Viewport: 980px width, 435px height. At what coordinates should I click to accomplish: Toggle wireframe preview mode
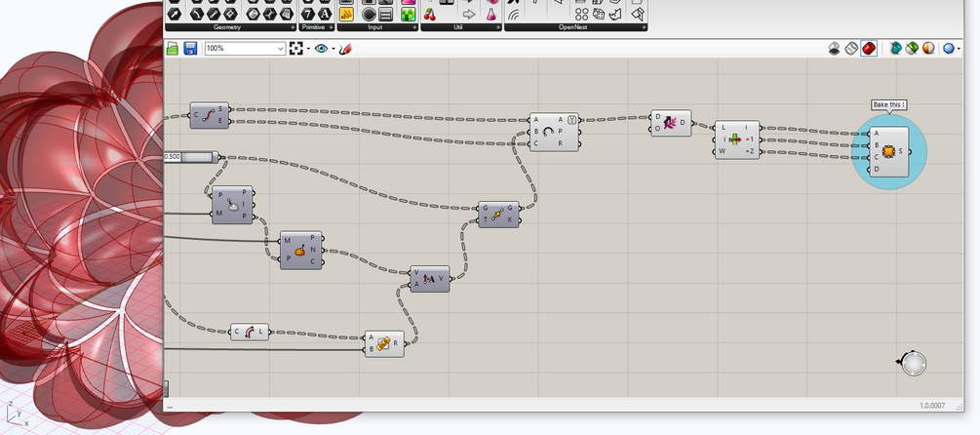coord(850,48)
